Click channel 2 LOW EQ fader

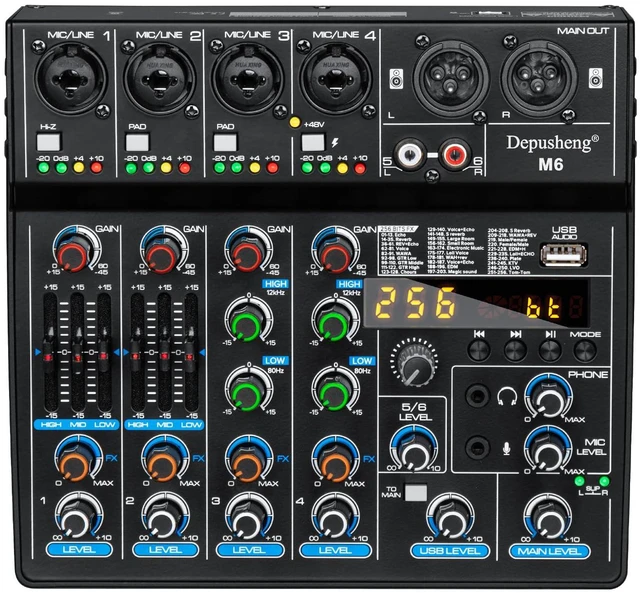click(x=191, y=352)
